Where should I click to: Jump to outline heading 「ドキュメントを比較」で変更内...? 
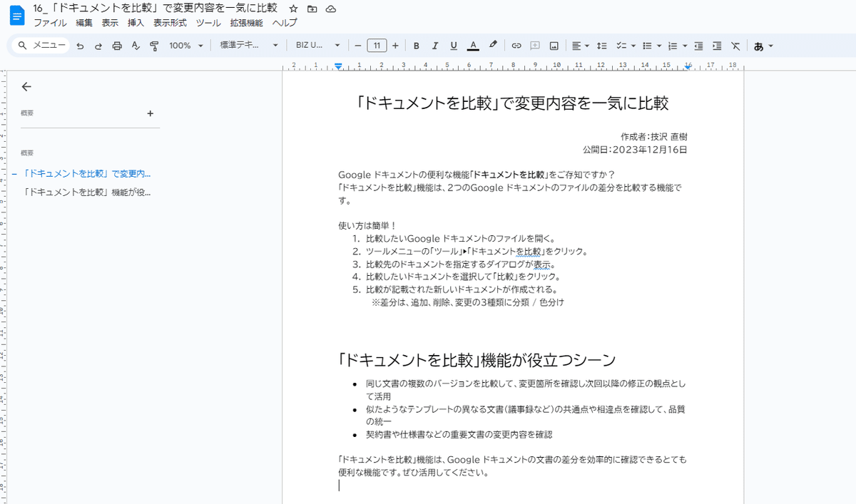pyautogui.click(x=88, y=173)
